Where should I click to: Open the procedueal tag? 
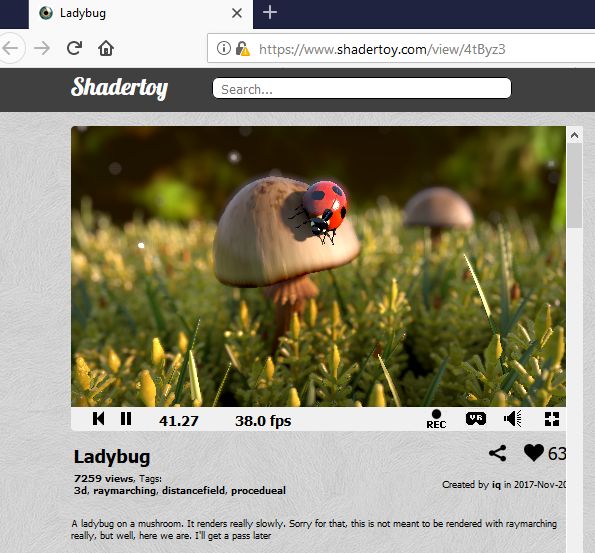[258, 491]
